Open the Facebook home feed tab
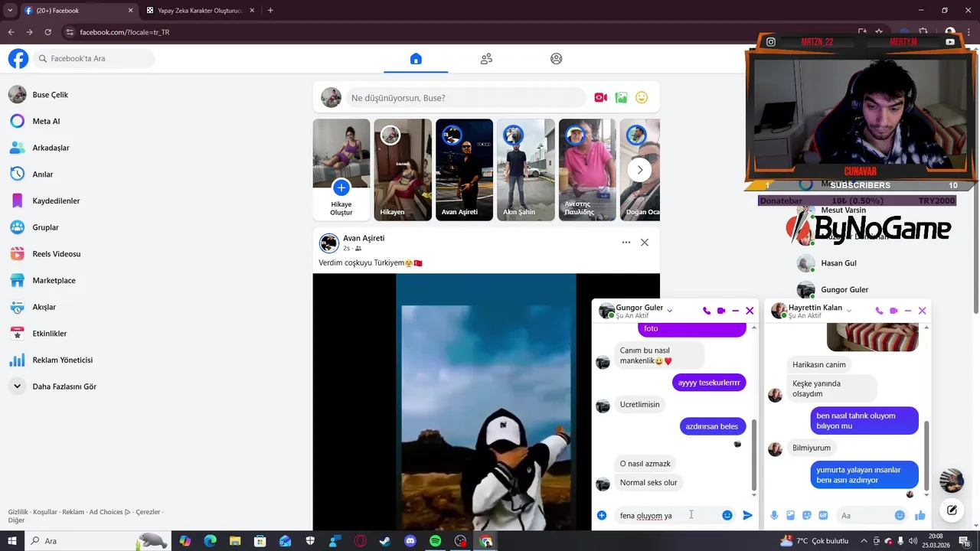The height and width of the screenshot is (551, 980). (416, 59)
